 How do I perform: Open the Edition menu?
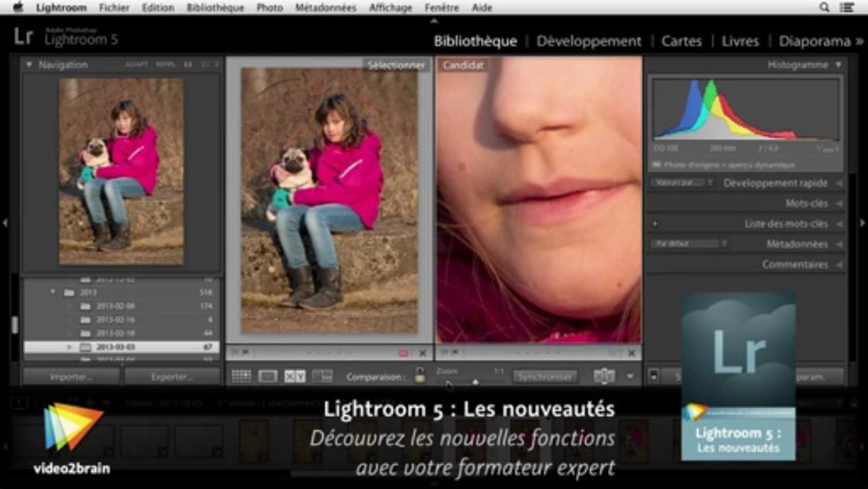(157, 7)
